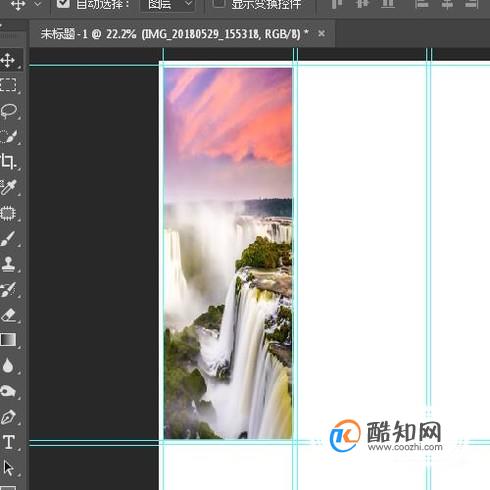The width and height of the screenshot is (490, 490).
Task: Click the waterfall image on canvas
Action: pos(228,253)
